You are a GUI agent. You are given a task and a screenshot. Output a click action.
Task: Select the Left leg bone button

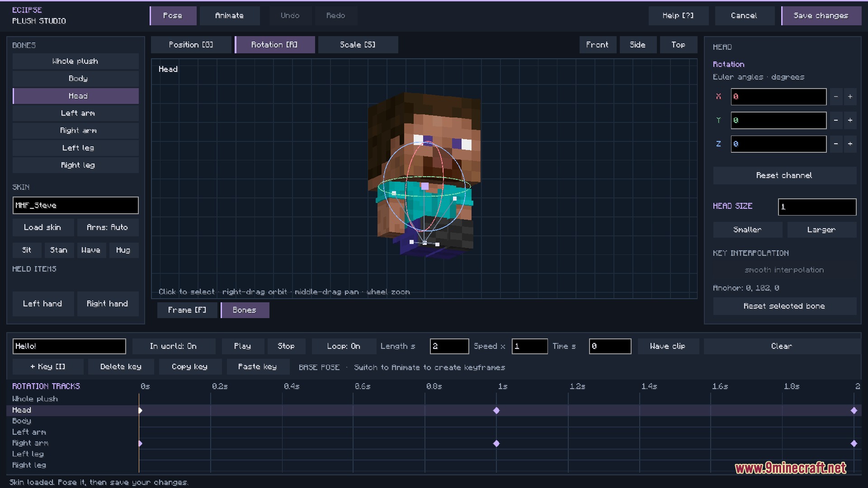75,148
